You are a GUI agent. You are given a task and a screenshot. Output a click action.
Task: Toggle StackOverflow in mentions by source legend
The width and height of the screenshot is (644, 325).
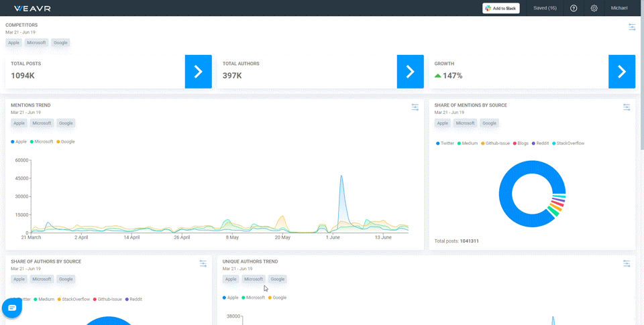click(x=568, y=143)
